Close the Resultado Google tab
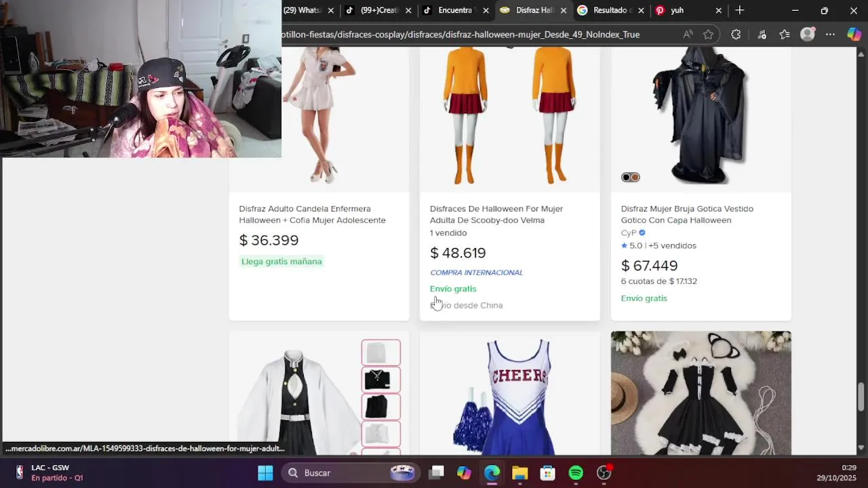The width and height of the screenshot is (868, 488). 641,10
